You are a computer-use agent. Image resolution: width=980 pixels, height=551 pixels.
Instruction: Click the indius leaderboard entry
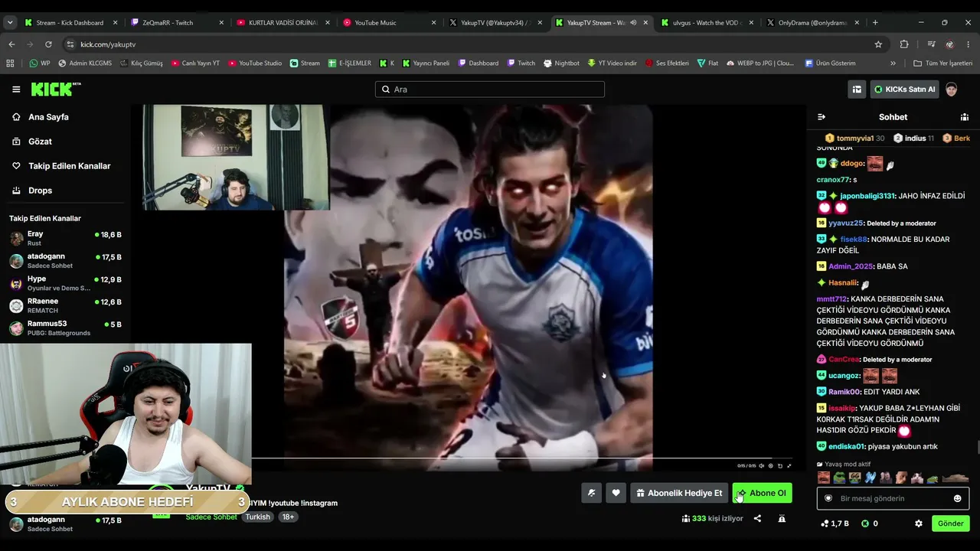(x=913, y=139)
